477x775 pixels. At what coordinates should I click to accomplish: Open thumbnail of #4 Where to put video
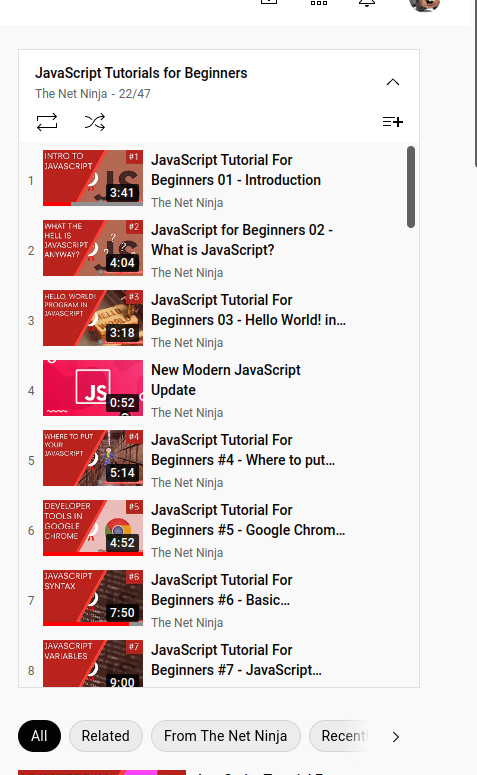[93, 458]
